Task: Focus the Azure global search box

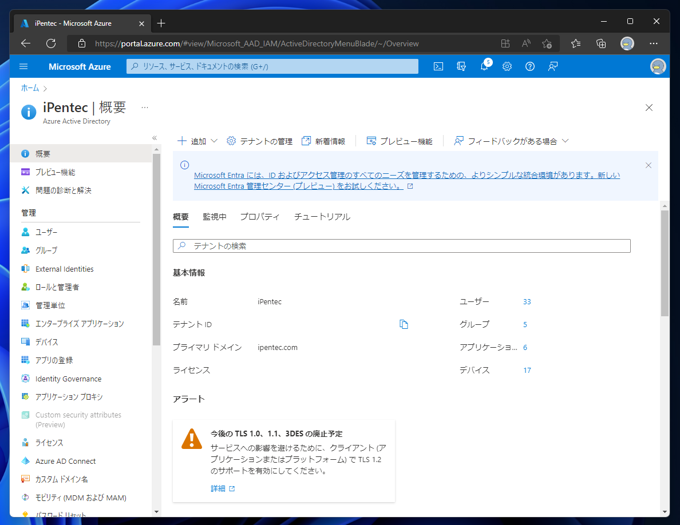Action: click(x=272, y=66)
